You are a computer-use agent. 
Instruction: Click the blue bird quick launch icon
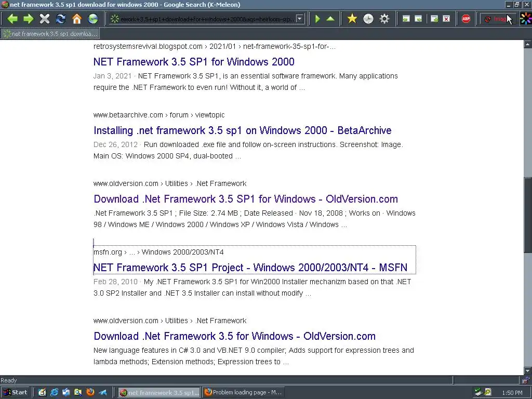pyautogui.click(x=102, y=393)
